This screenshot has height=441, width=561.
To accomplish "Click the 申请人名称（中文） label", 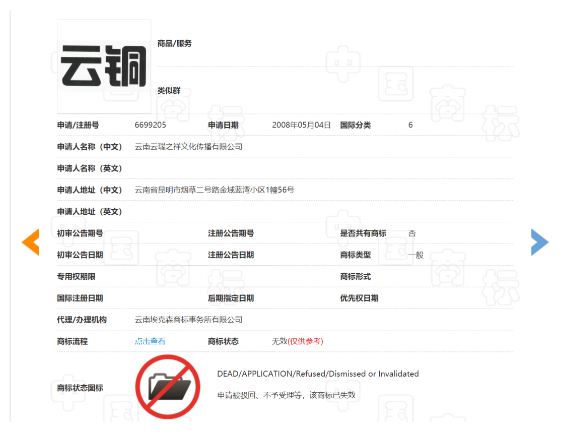I will point(89,147).
